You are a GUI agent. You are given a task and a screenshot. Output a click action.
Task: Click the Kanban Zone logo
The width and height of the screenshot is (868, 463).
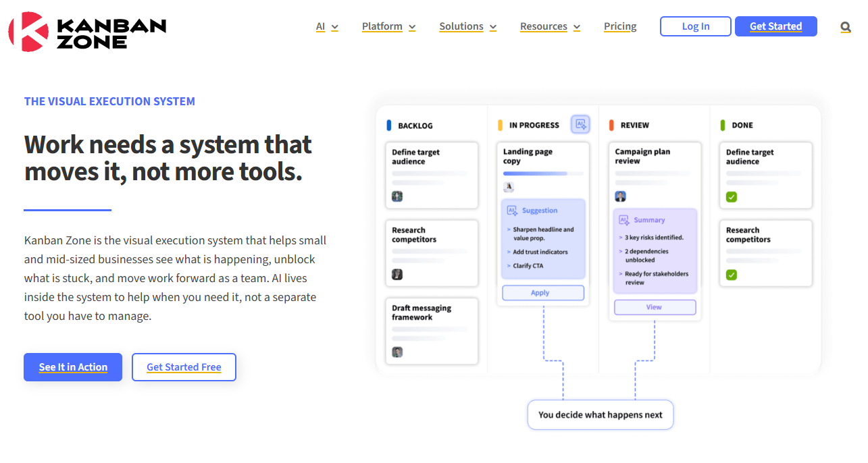(x=87, y=32)
